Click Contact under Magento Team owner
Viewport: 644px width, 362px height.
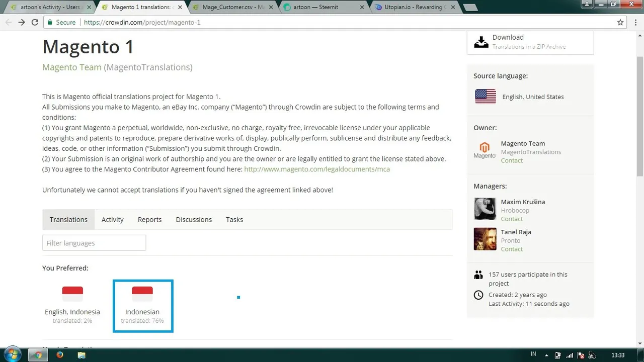[512, 160]
